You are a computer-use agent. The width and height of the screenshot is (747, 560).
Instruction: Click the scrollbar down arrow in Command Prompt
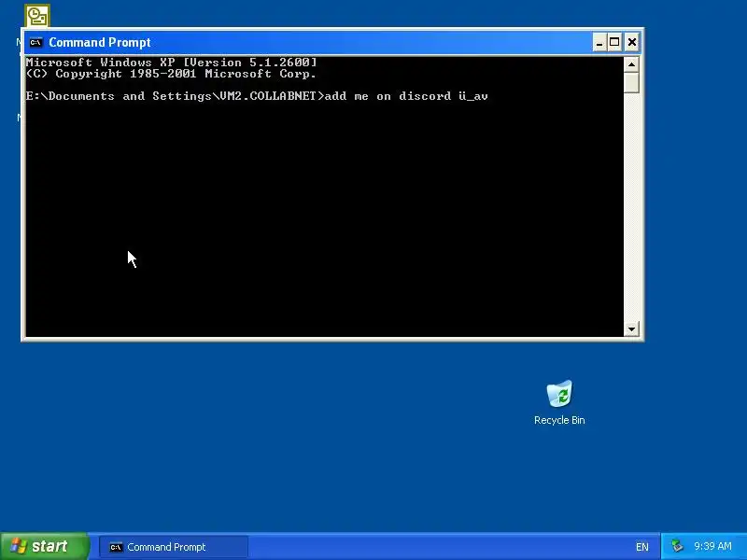click(x=631, y=329)
